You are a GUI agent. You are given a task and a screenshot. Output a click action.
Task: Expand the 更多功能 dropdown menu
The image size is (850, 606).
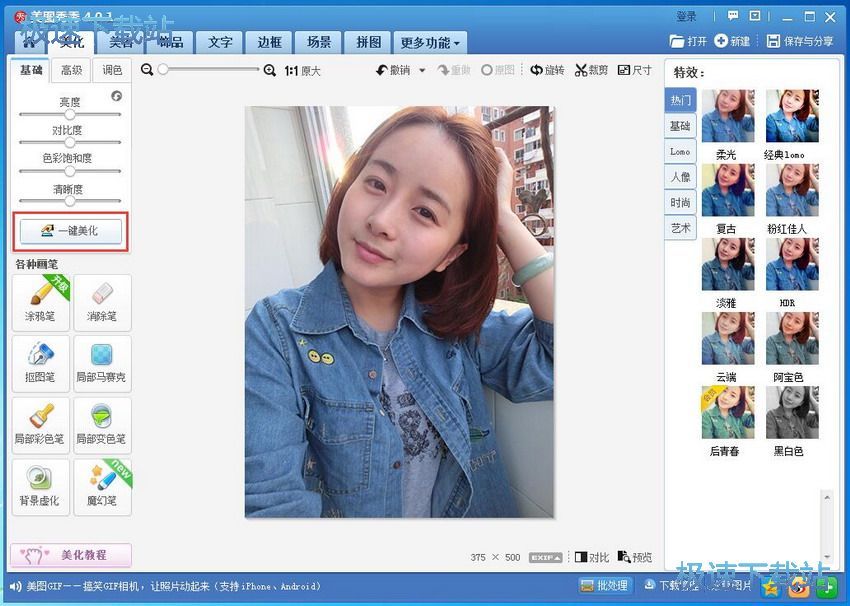tap(430, 42)
